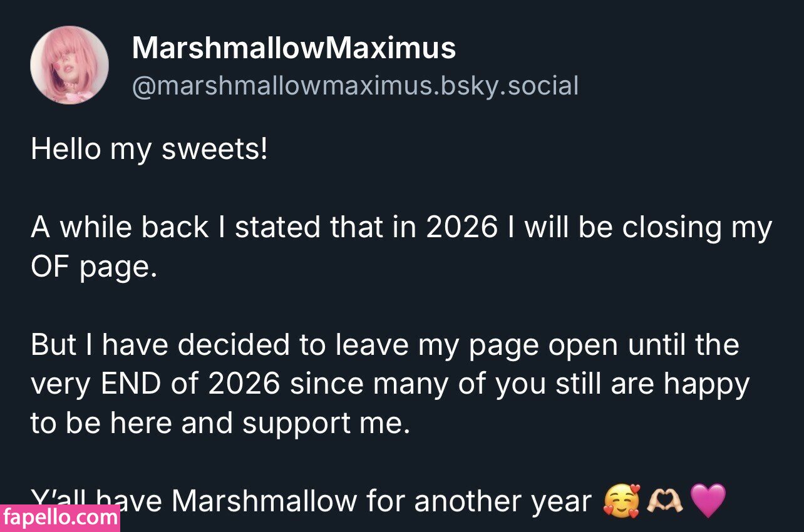Screen dimensions: 804x532
Task: Click the word "closing" in the post
Action: (x=669, y=227)
